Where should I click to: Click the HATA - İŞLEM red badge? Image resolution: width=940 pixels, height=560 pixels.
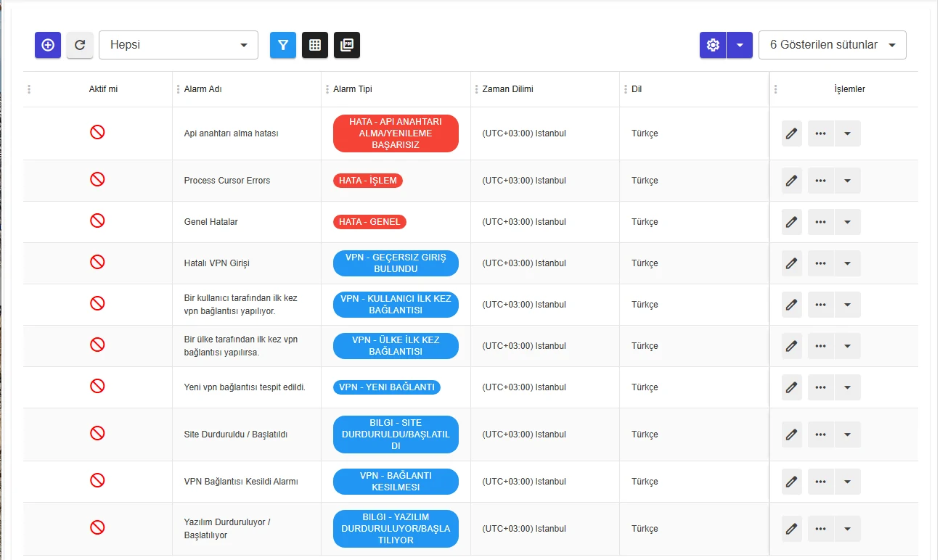pos(368,181)
